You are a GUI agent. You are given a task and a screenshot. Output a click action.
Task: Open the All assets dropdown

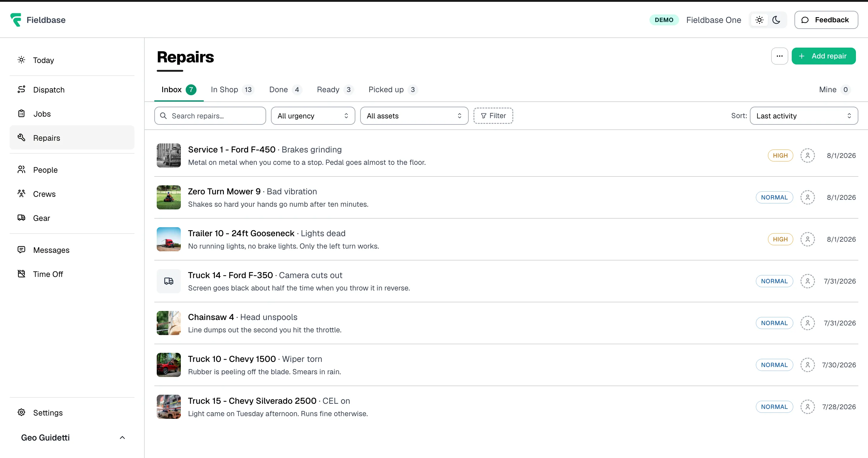(414, 116)
